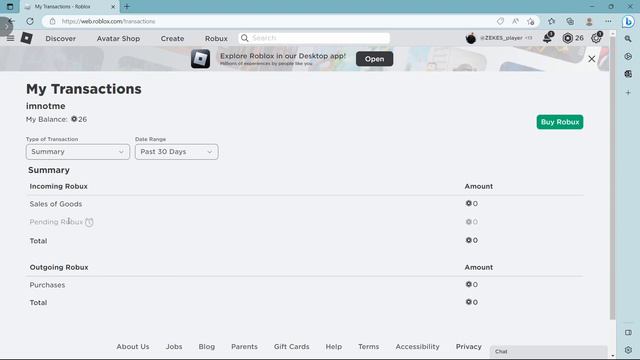Open Edge Settings and more menu
The width and height of the screenshot is (640, 360).
[608, 21]
